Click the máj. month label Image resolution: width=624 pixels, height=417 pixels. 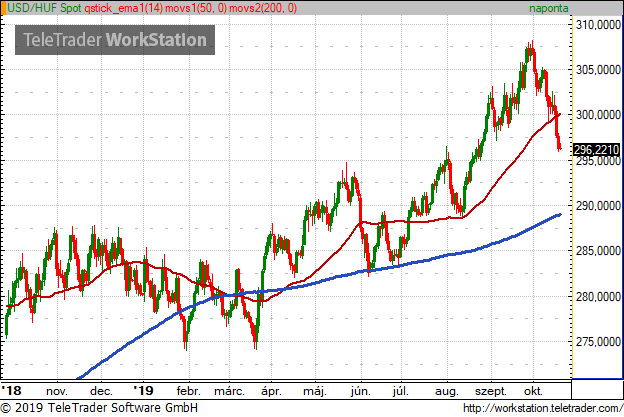pyautogui.click(x=315, y=391)
